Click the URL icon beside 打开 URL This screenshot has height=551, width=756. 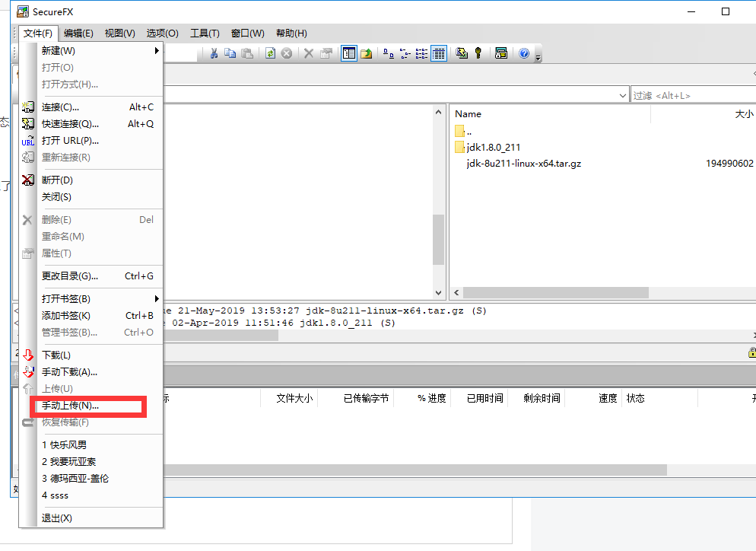coord(28,141)
